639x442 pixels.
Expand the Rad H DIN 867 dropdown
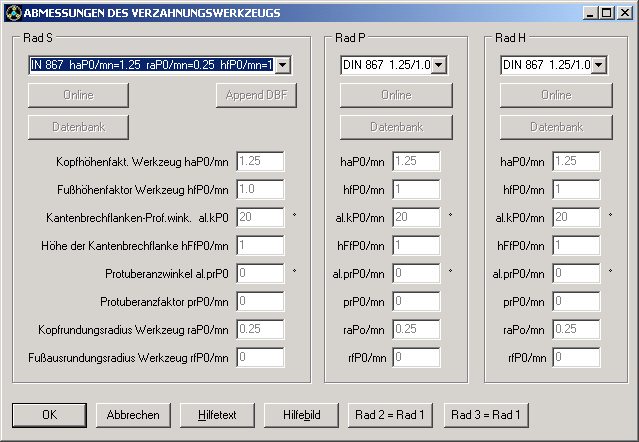tap(598, 65)
